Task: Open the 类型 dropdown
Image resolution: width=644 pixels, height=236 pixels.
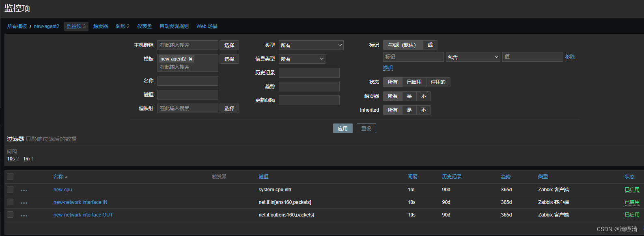Action: (311, 45)
